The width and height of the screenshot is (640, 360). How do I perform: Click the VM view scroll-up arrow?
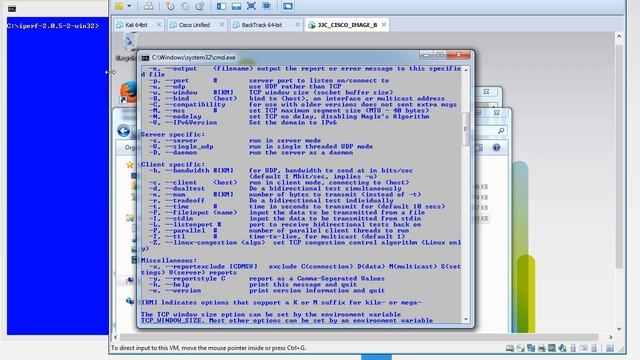coord(619,36)
